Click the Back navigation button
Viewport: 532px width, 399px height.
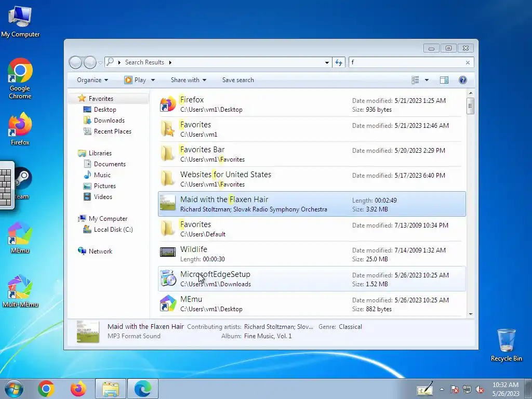(x=75, y=62)
